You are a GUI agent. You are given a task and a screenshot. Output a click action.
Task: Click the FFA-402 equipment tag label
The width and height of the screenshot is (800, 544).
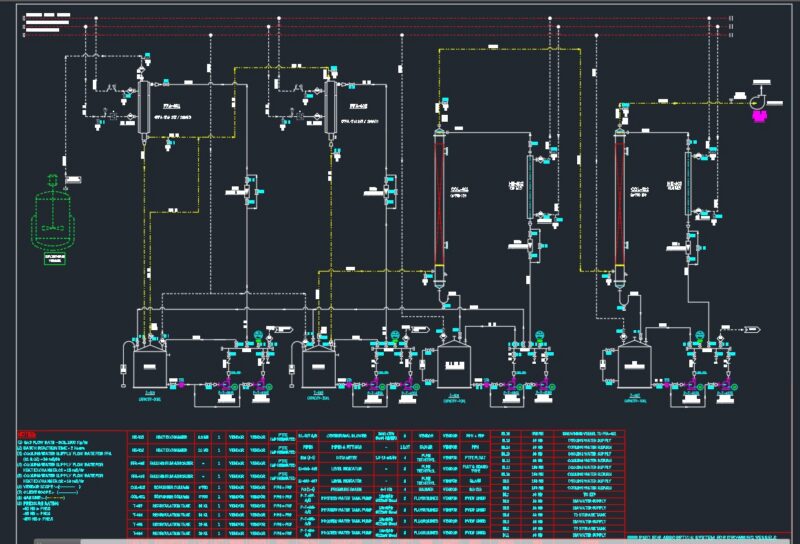(x=358, y=106)
